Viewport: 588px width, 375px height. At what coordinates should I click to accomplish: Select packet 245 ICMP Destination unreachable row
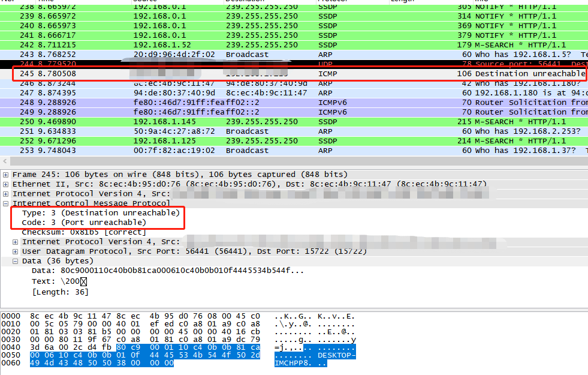click(294, 74)
